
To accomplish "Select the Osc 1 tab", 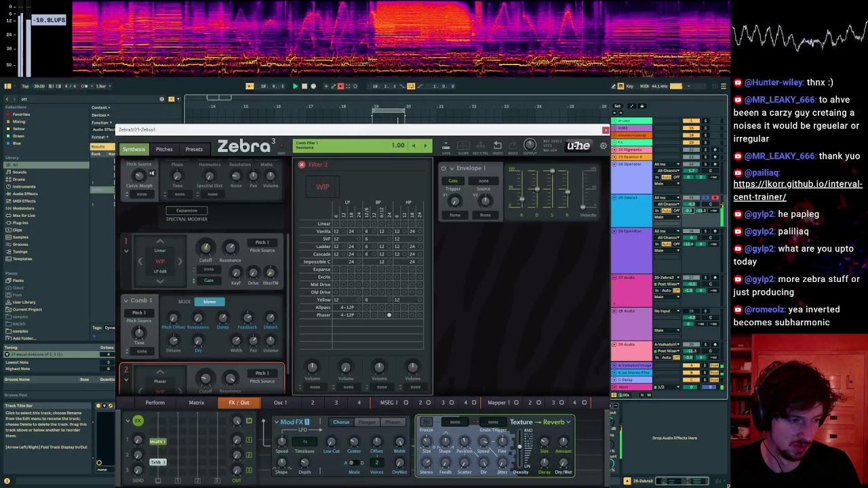I will [280, 403].
